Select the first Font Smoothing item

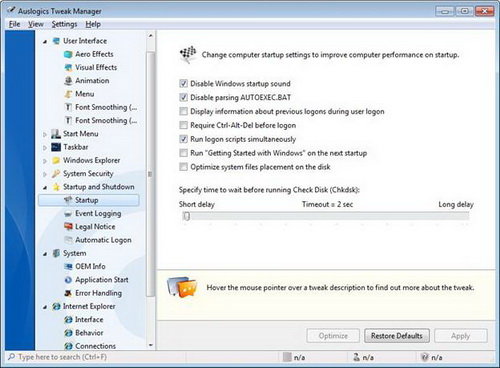(106, 107)
